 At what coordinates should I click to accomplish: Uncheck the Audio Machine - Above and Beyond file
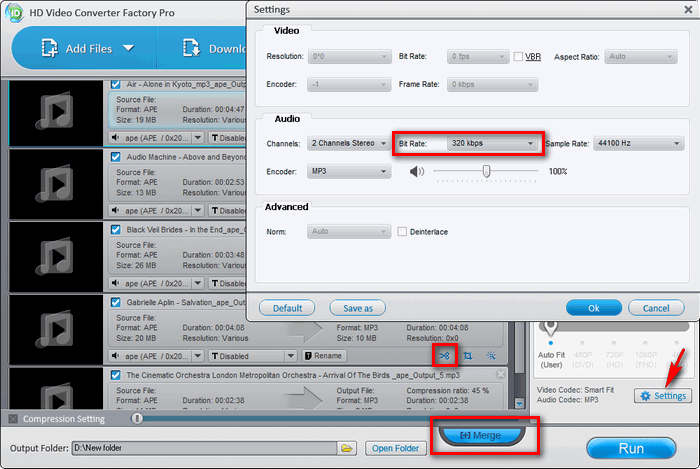coord(116,157)
